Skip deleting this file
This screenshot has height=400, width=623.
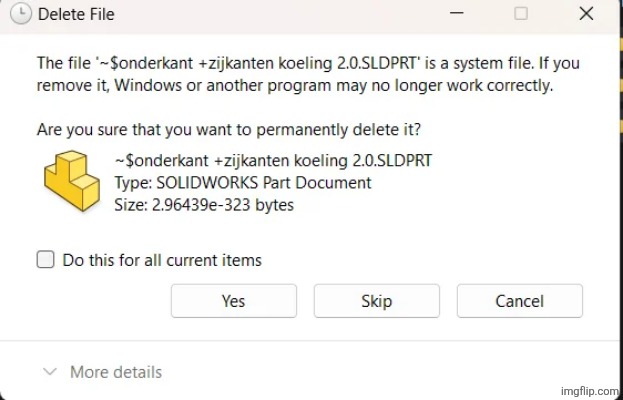[x=376, y=301]
